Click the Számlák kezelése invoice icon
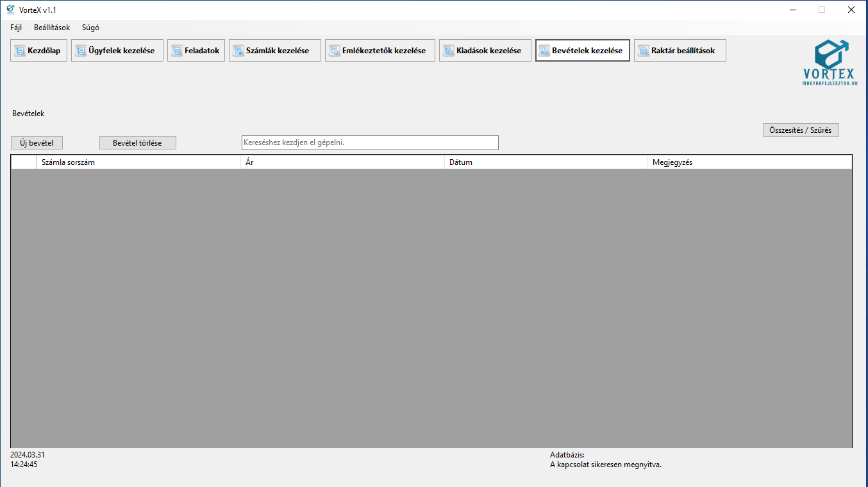868x487 pixels. click(238, 51)
